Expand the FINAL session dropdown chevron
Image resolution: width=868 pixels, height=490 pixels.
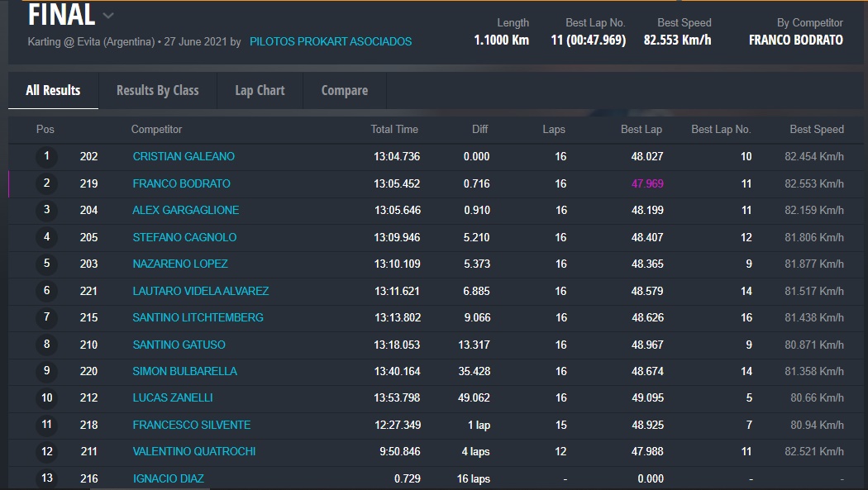coord(109,16)
